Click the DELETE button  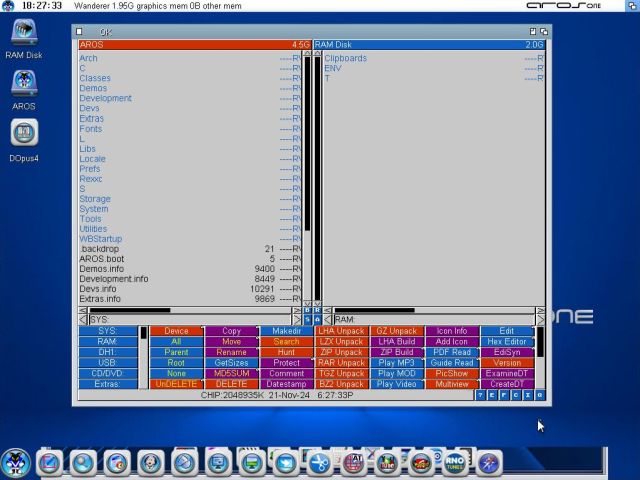click(231, 384)
